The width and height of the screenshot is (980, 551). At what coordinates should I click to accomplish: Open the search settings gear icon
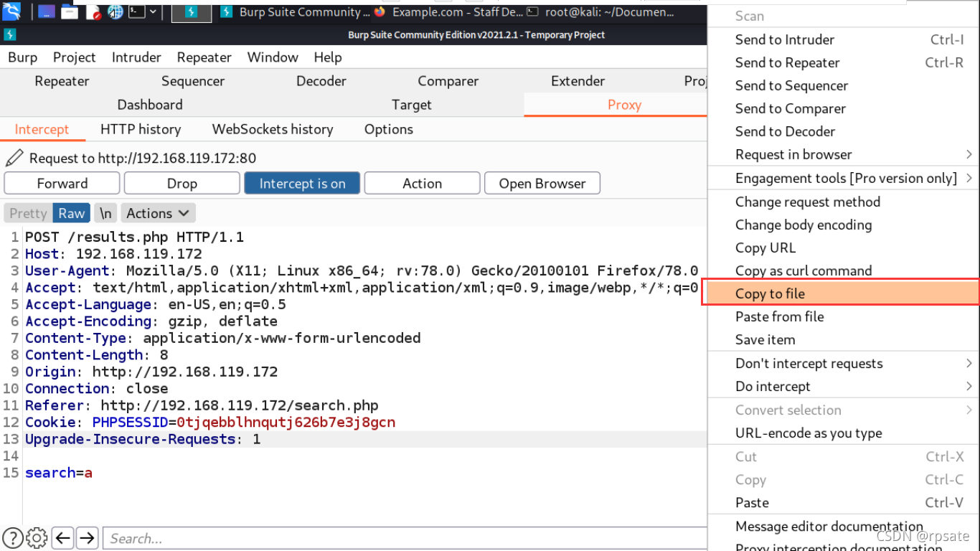point(37,537)
